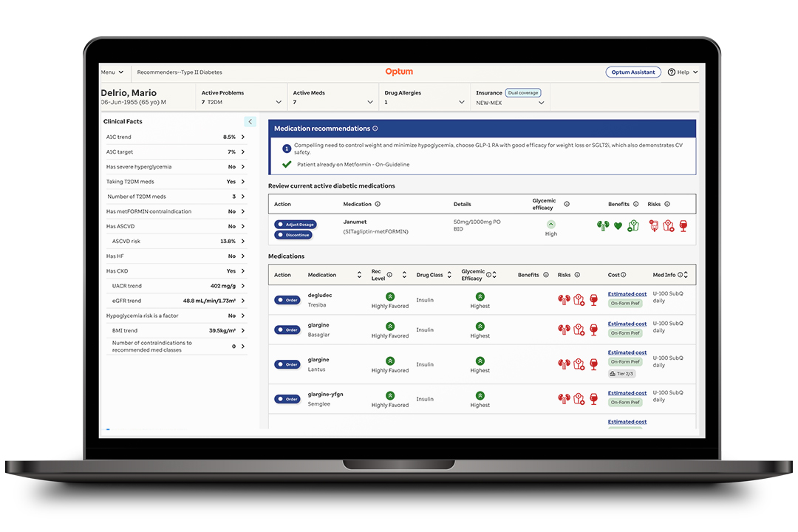
Task: Collapse the Clinical Facts panel
Action: [x=250, y=122]
